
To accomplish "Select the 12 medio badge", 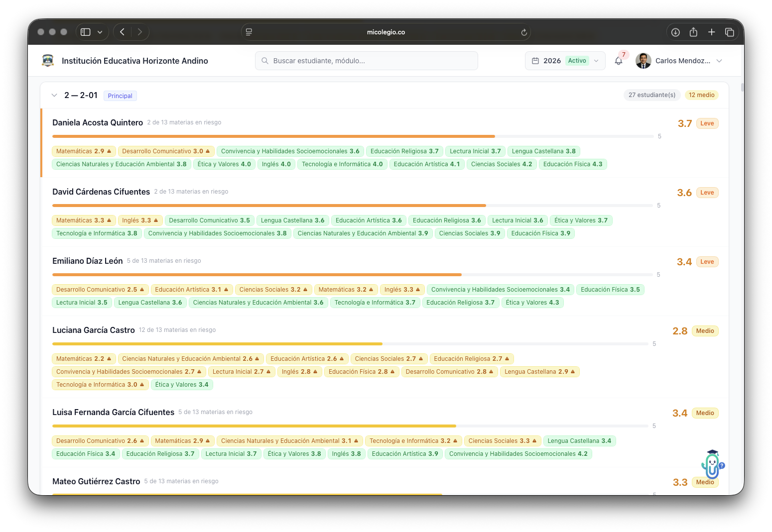I will pos(701,95).
